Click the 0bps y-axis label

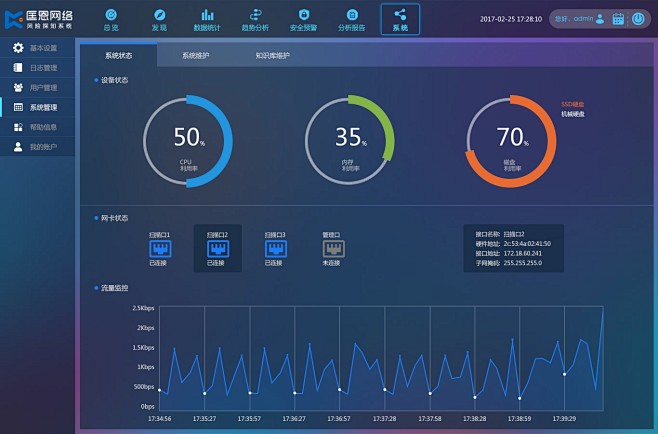(147, 406)
